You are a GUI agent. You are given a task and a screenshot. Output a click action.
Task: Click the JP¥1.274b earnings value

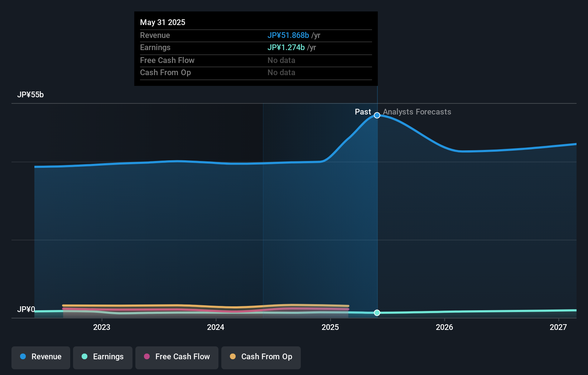286,47
